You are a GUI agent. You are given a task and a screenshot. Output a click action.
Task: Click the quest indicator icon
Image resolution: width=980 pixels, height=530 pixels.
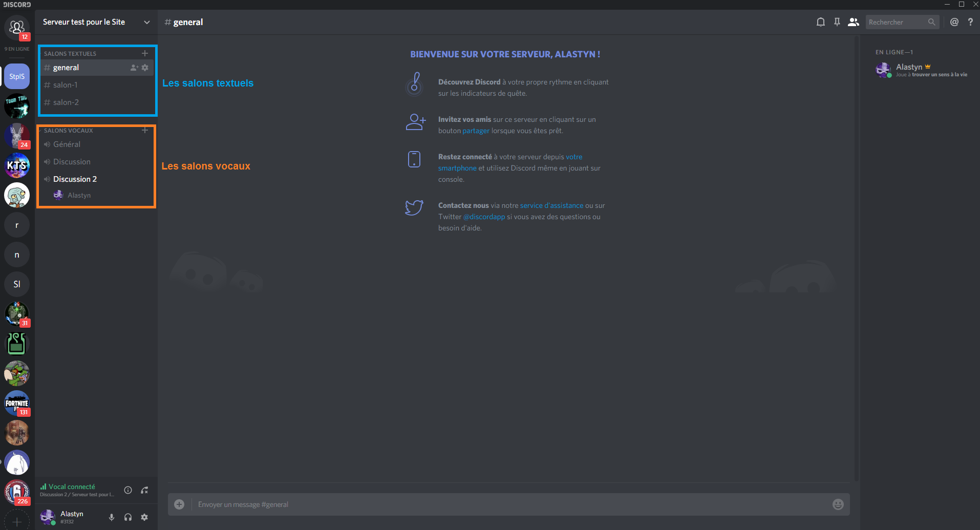415,84
